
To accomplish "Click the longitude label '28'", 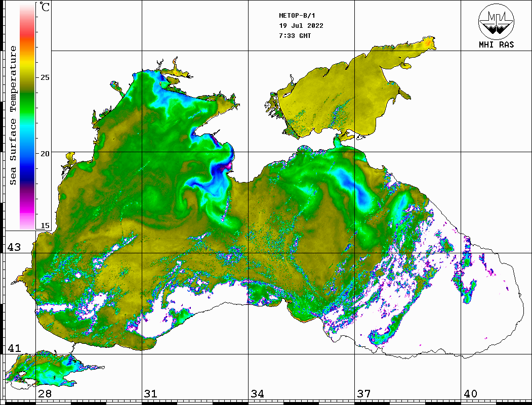I will pos(45,394).
